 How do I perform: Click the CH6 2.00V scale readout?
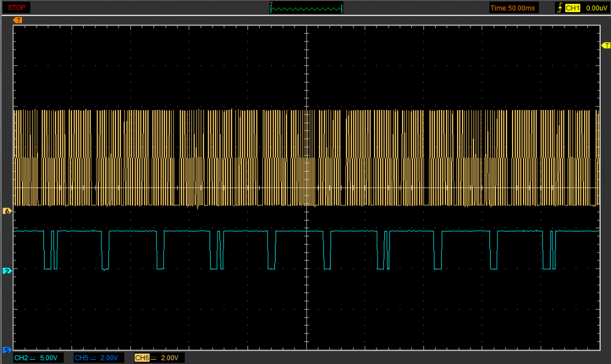[x=170, y=358]
